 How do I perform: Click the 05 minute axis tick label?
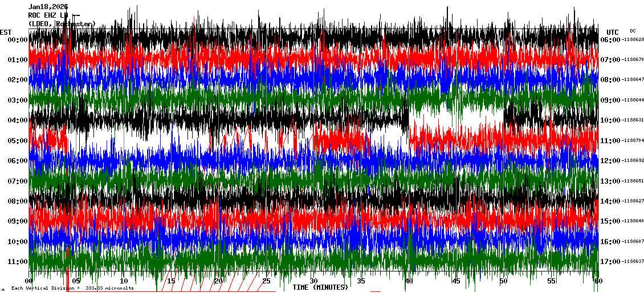tap(76, 281)
